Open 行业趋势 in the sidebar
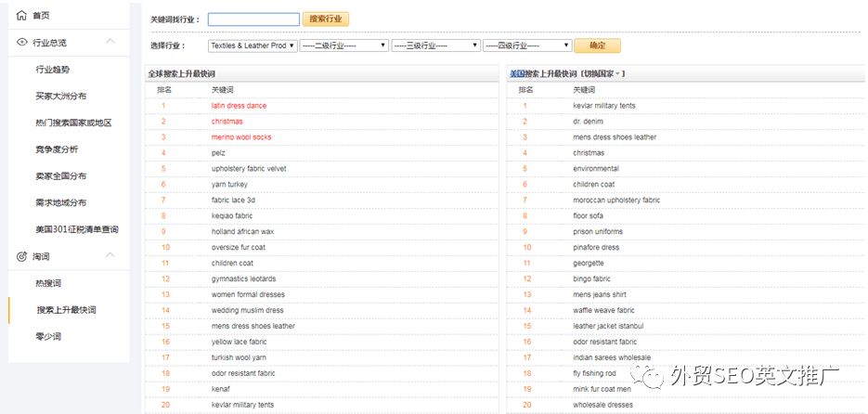 click(x=53, y=70)
